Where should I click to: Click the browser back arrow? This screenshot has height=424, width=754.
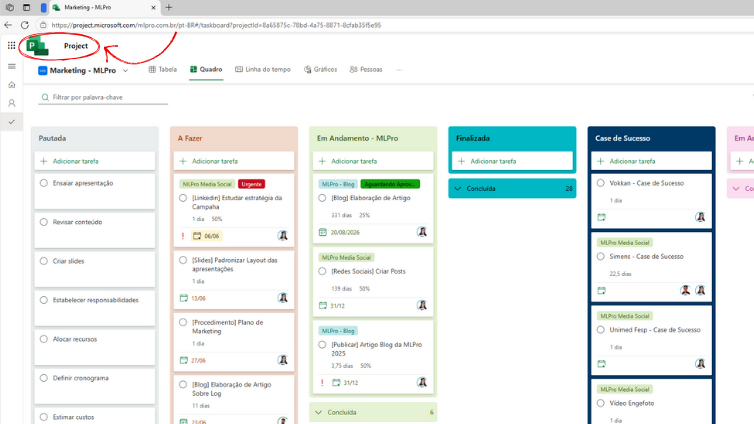coord(8,25)
